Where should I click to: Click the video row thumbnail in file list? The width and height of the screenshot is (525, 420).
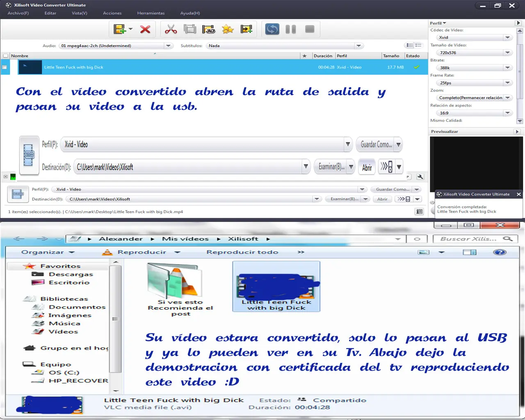(x=30, y=67)
